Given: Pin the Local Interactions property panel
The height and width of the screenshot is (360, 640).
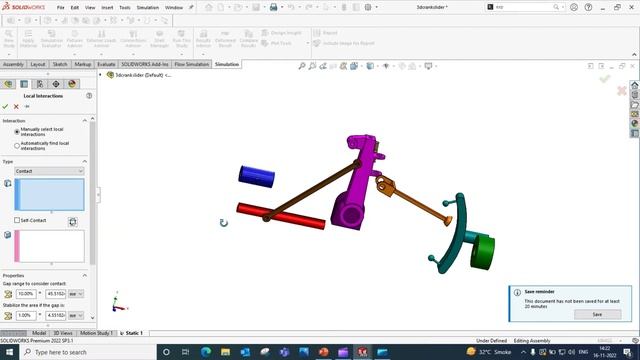Looking at the screenshot, I should pos(27,107).
